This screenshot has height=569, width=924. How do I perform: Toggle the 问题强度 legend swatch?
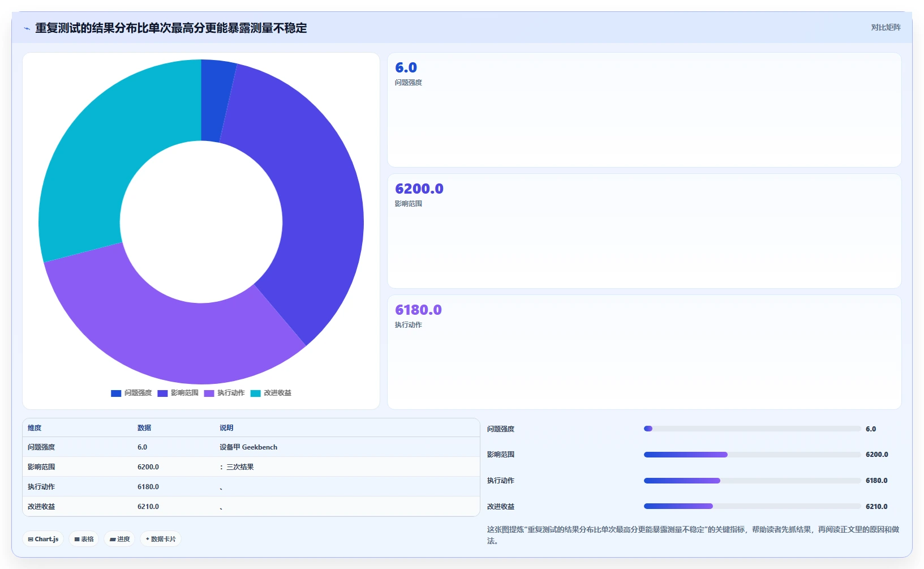point(116,393)
